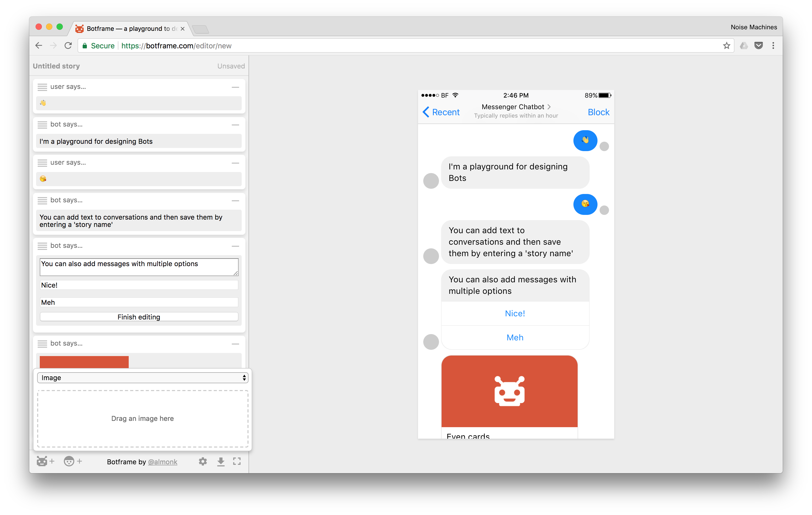Click the Secure padlock in the address bar
Viewport: 812px width, 515px height.
pos(85,45)
